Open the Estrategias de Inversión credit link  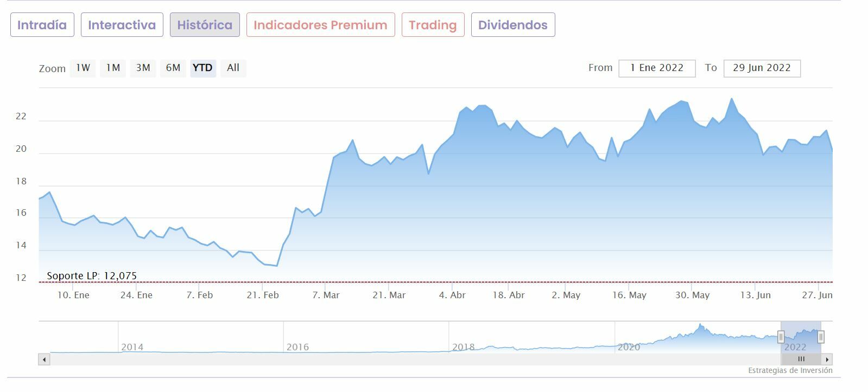click(790, 371)
